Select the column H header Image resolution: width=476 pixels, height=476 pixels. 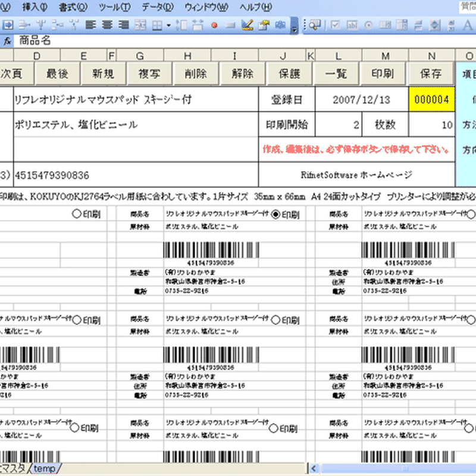coord(187,55)
